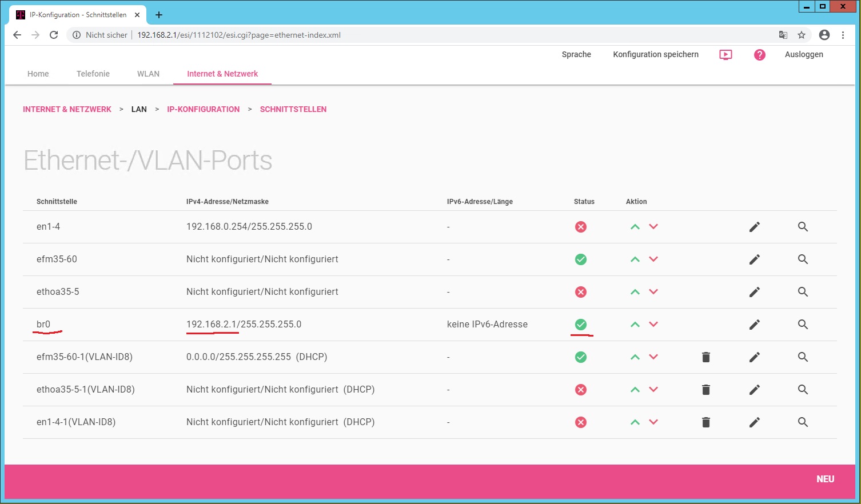Activate efm35-60 with green up arrow

tap(635, 259)
